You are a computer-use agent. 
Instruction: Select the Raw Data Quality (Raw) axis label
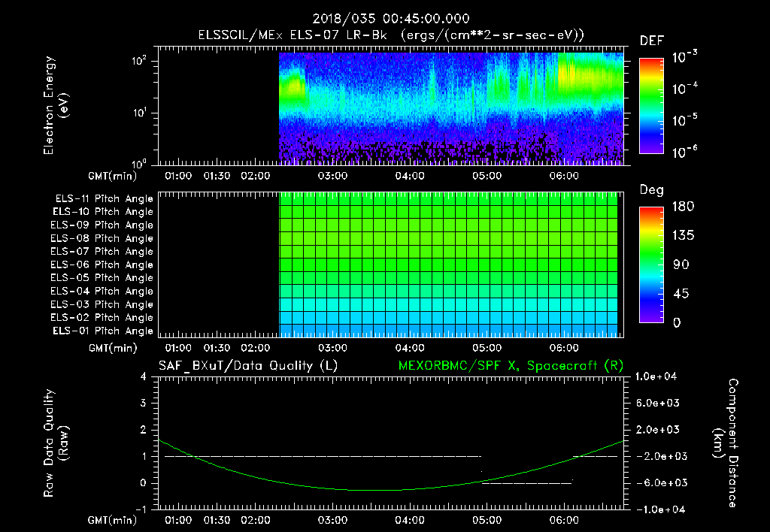[x=56, y=443]
